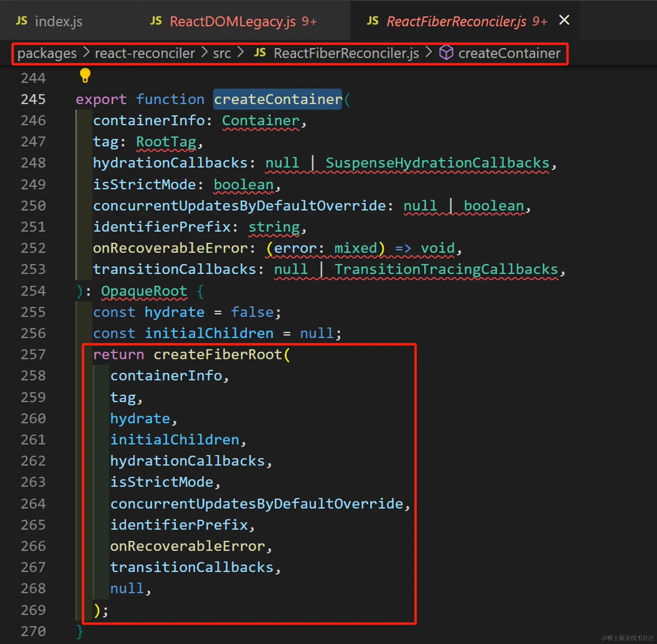Click the ReactFiberReconciler.js breadcrumb item

point(346,54)
